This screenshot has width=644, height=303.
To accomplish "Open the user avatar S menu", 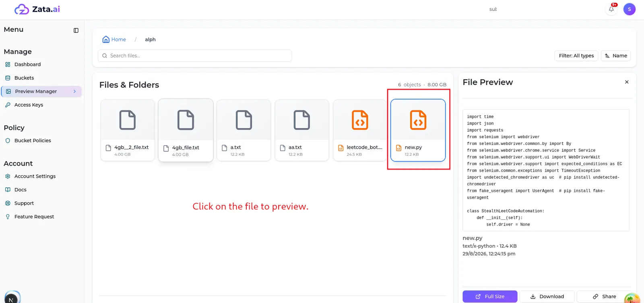I will (630, 9).
